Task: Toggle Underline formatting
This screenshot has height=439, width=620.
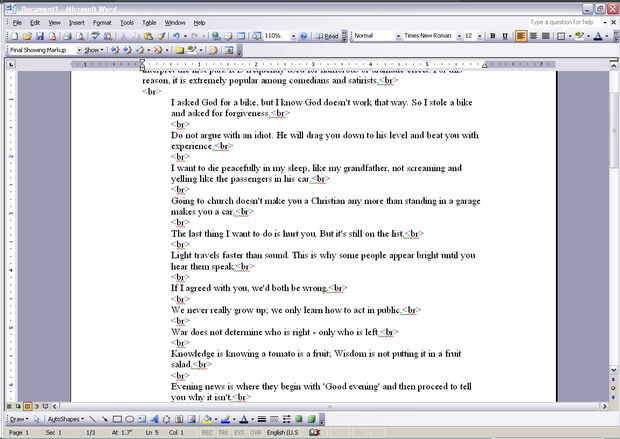Action: point(505,36)
